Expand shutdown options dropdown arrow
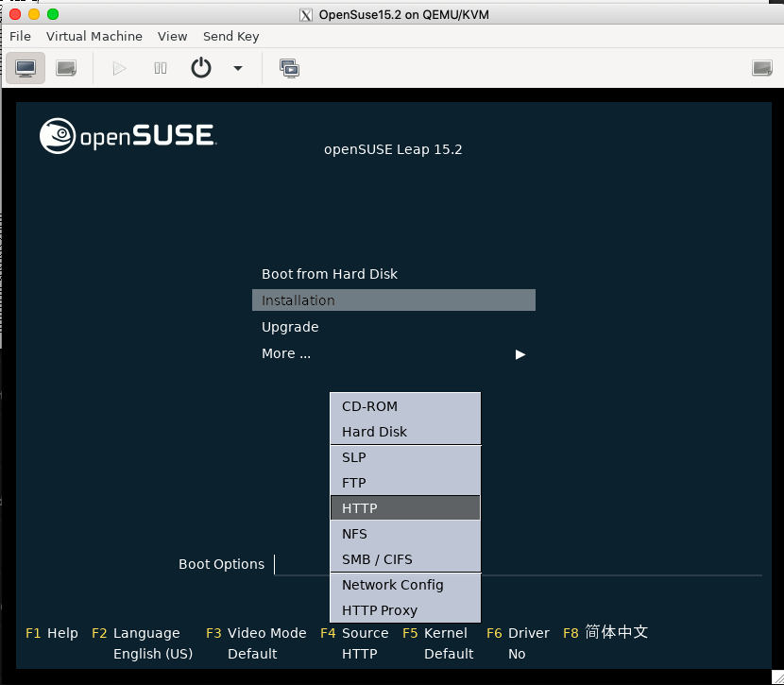The image size is (784, 685). point(238,68)
